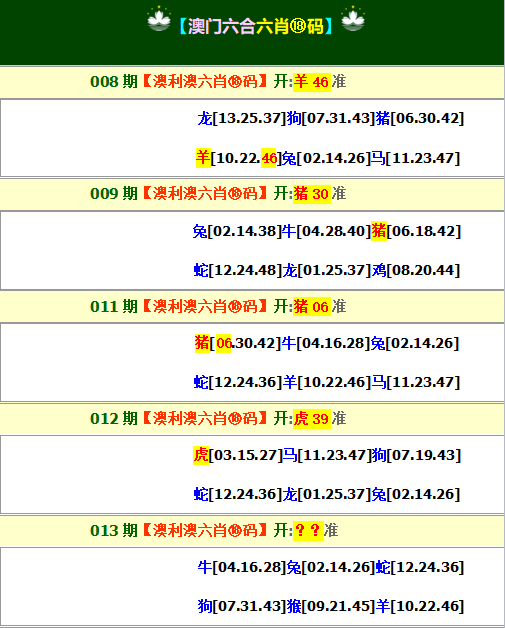This screenshot has width=505, height=628.
Task: Click 龙[01.25.37] in period 012
Action: [327, 494]
